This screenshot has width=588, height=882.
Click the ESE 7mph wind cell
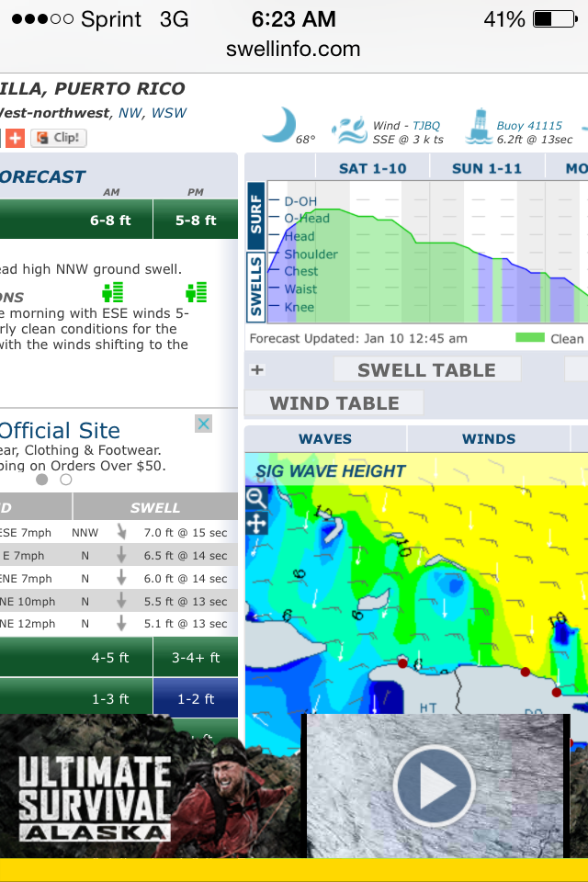point(26,532)
